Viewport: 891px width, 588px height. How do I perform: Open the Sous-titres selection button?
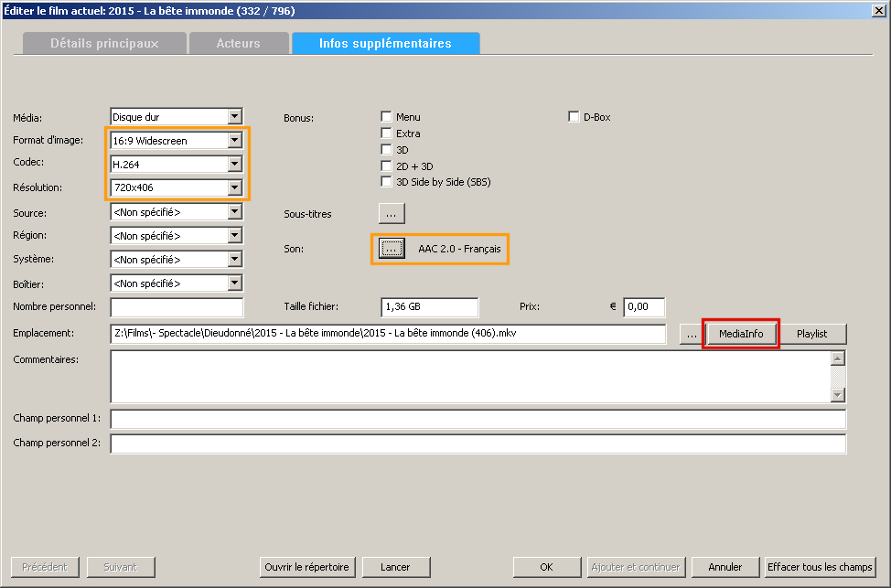tap(392, 214)
